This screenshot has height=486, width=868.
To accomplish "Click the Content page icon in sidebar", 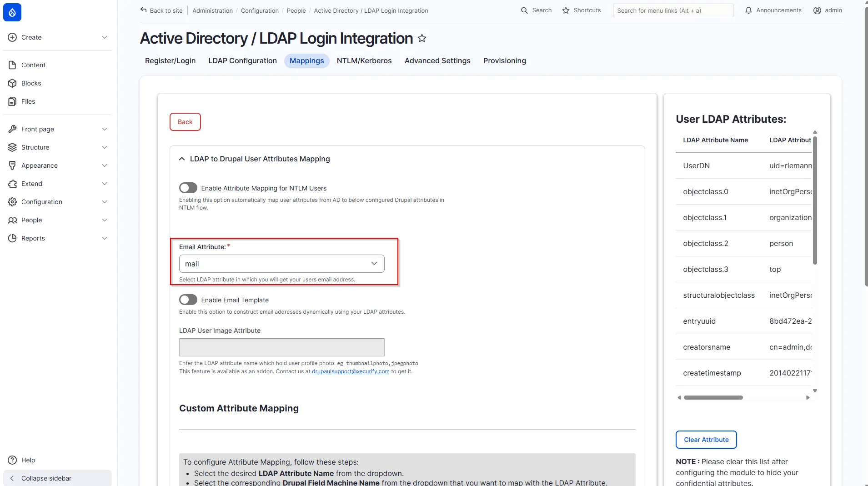I will [x=12, y=65].
